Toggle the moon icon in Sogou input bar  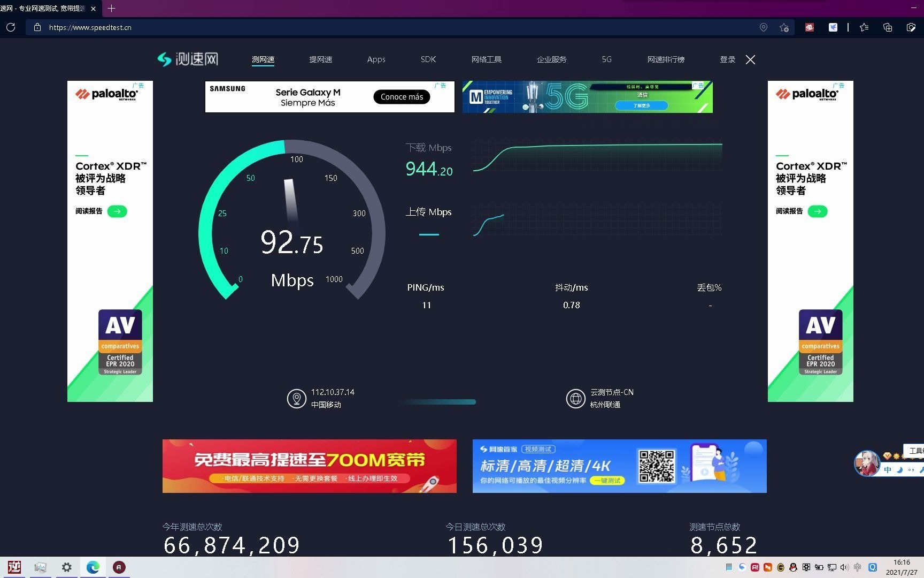(899, 469)
